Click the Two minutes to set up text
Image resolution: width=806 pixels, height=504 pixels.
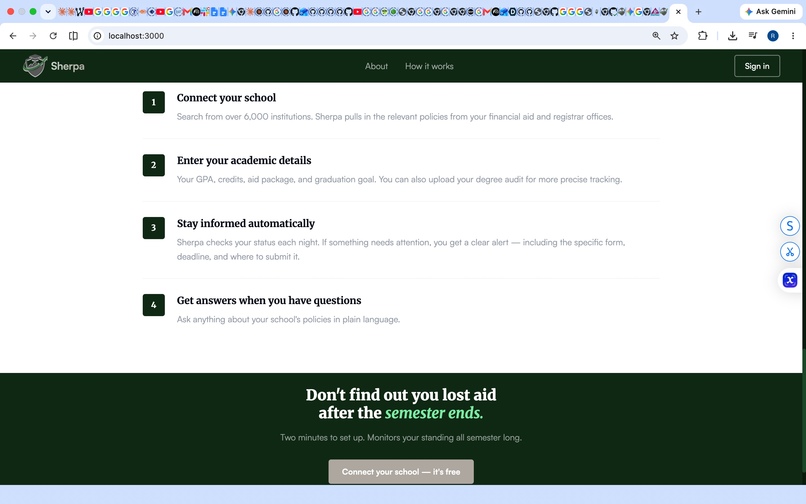[401, 438]
